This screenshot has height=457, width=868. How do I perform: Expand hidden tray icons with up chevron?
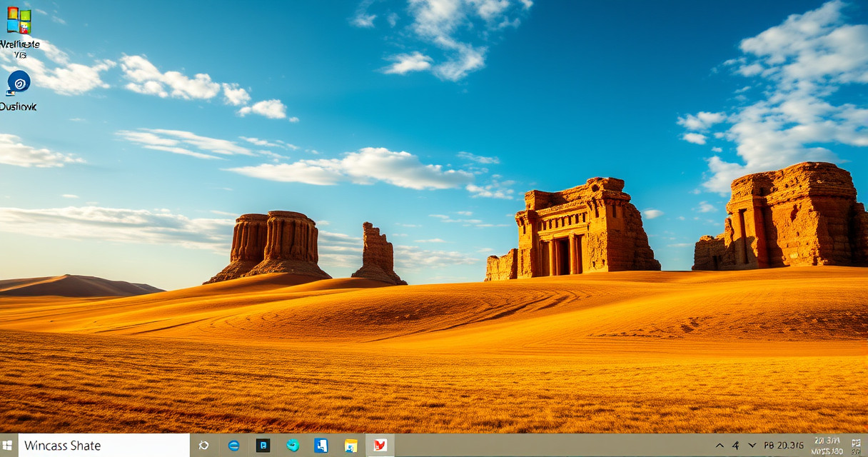click(720, 446)
